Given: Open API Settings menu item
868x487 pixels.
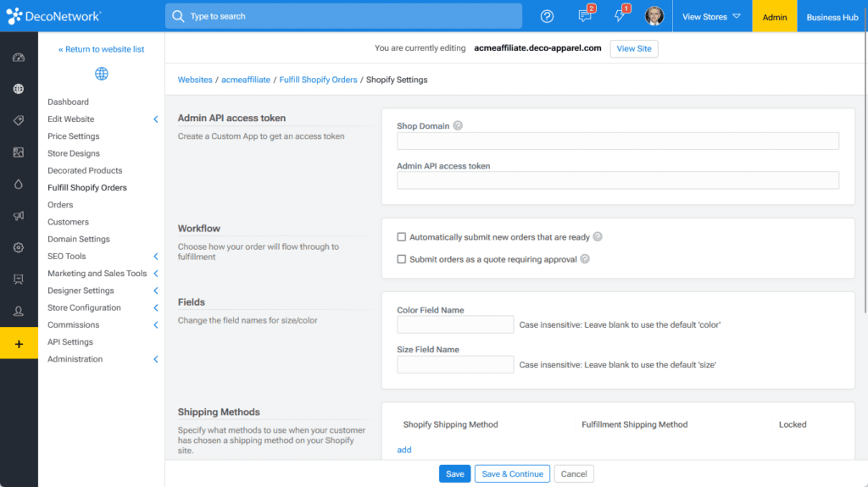Looking at the screenshot, I should click(70, 342).
